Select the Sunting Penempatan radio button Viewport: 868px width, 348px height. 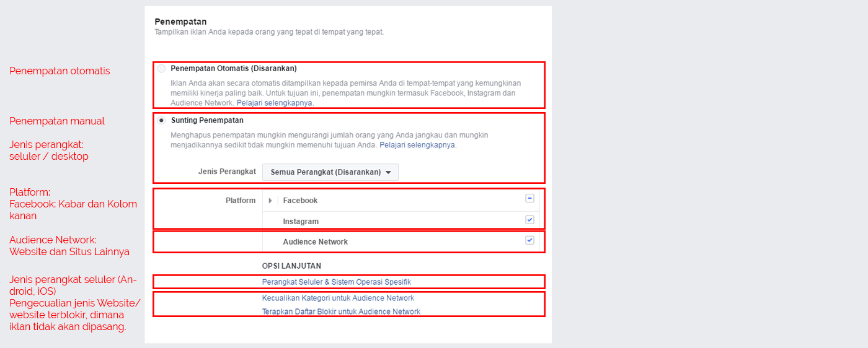coord(162,120)
